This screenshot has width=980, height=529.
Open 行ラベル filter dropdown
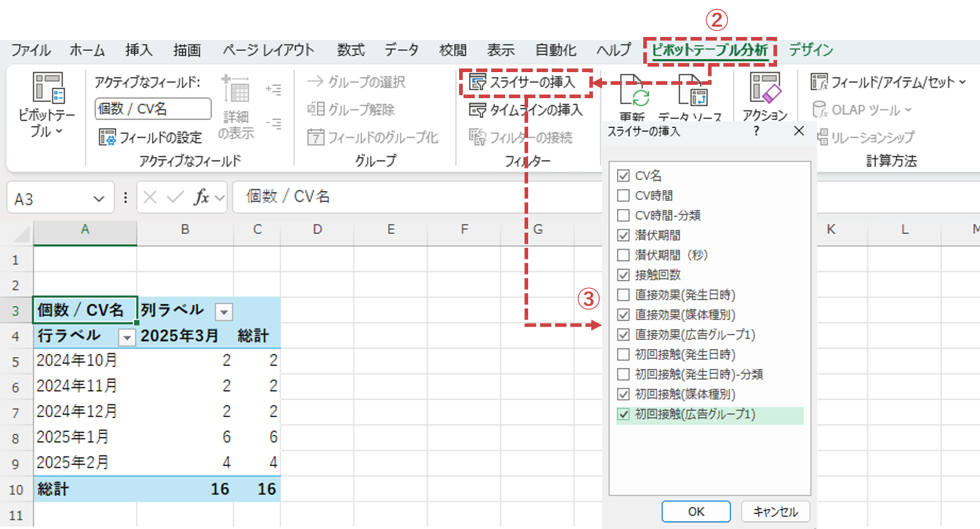click(127, 338)
